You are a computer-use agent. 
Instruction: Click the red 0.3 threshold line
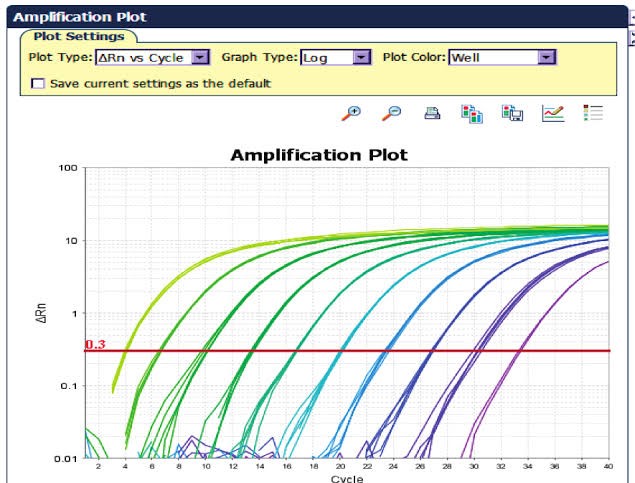[347, 351]
